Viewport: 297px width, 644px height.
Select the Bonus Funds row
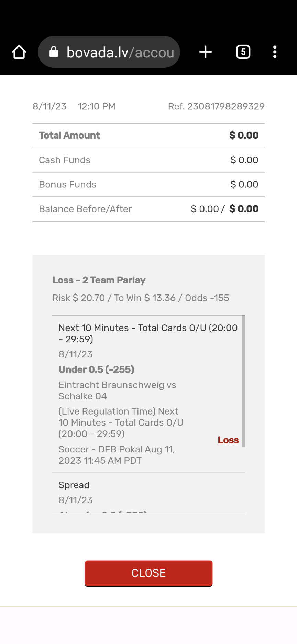point(148,184)
